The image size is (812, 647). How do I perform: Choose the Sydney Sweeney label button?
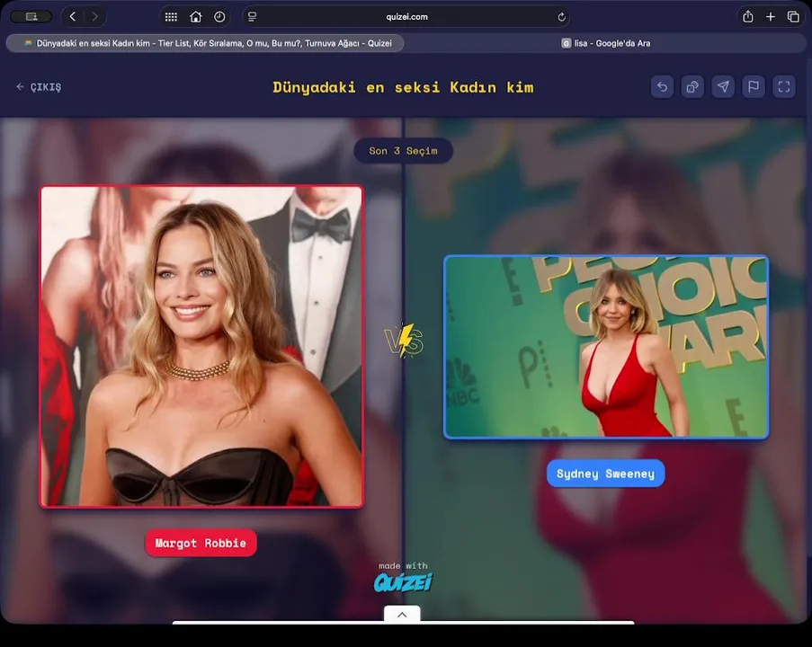pos(605,474)
